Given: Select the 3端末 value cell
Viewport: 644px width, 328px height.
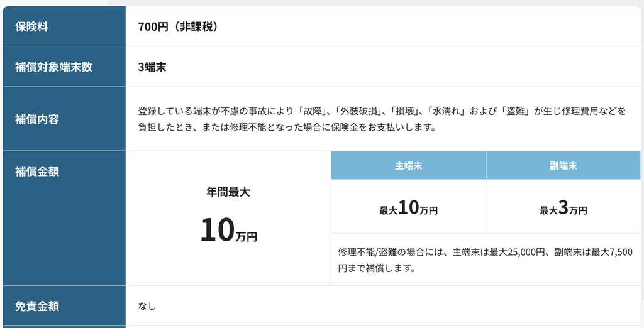Looking at the screenshot, I should coord(152,67).
